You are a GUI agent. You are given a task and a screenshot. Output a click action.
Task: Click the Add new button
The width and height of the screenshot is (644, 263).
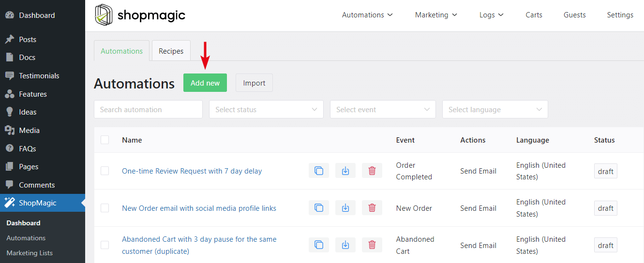pyautogui.click(x=205, y=83)
